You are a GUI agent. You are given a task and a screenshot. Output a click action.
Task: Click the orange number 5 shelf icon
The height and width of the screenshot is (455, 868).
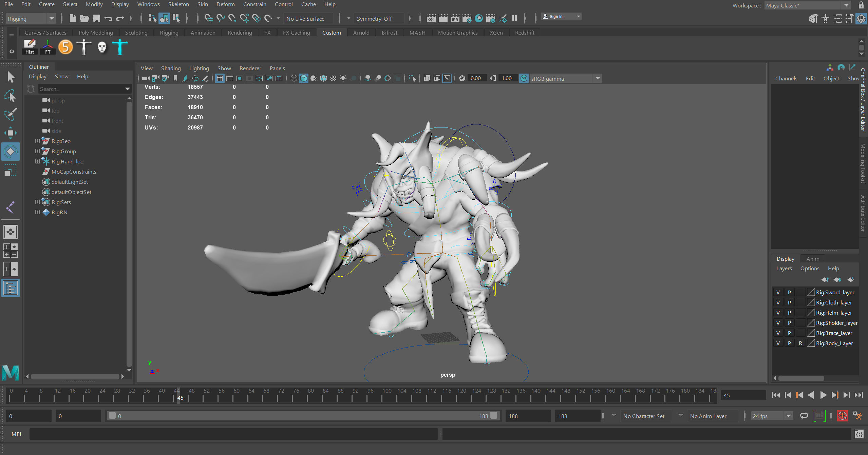tap(66, 47)
